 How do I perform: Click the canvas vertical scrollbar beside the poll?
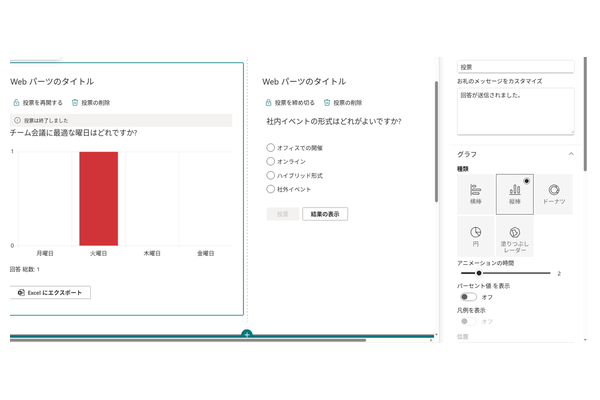[x=436, y=142]
